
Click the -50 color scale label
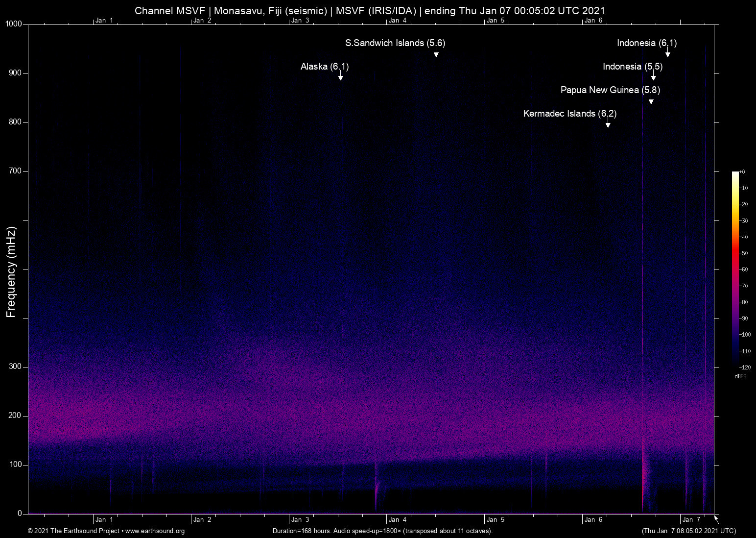click(x=743, y=253)
